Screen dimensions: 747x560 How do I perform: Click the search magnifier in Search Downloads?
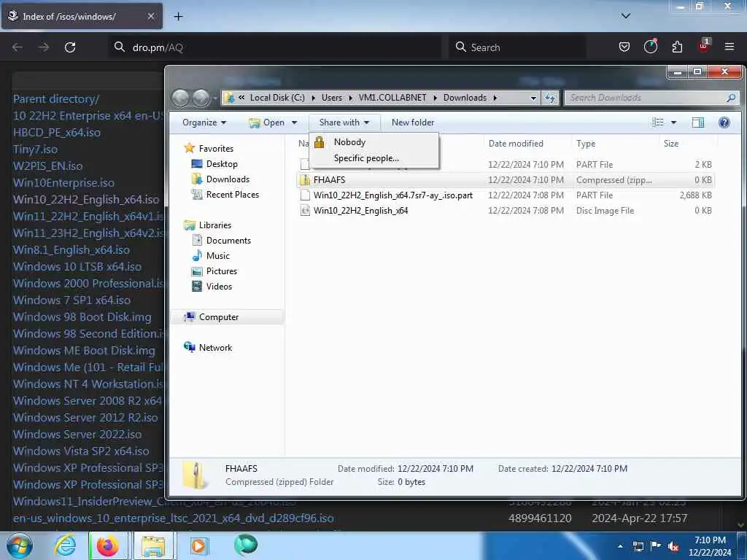click(731, 98)
